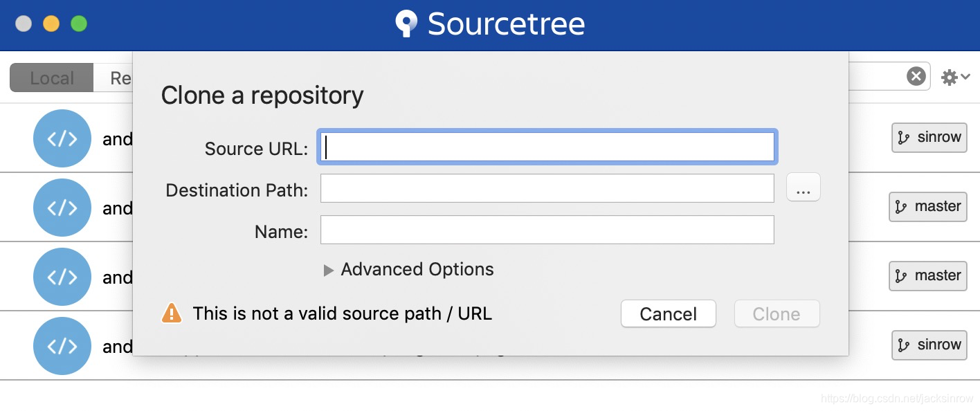Viewport: 980px width, 411px height.
Task: Click the Destination Path input field
Action: tap(547, 188)
